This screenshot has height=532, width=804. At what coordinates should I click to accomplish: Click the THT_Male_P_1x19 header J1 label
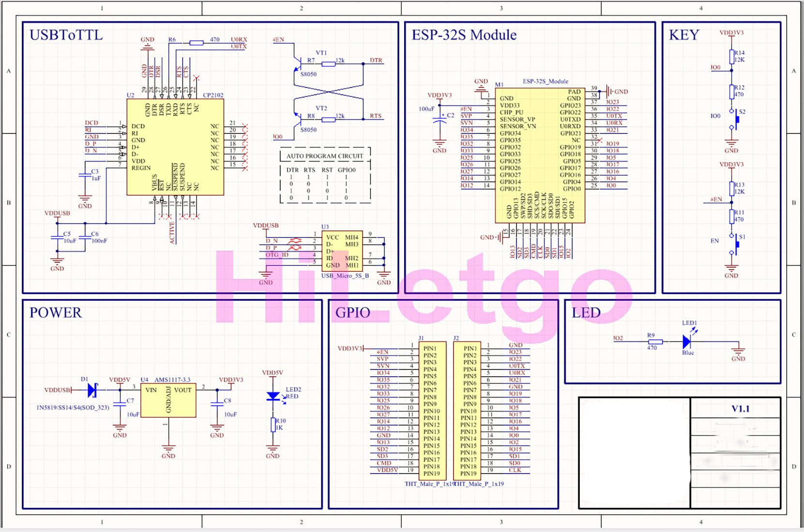pos(428,483)
